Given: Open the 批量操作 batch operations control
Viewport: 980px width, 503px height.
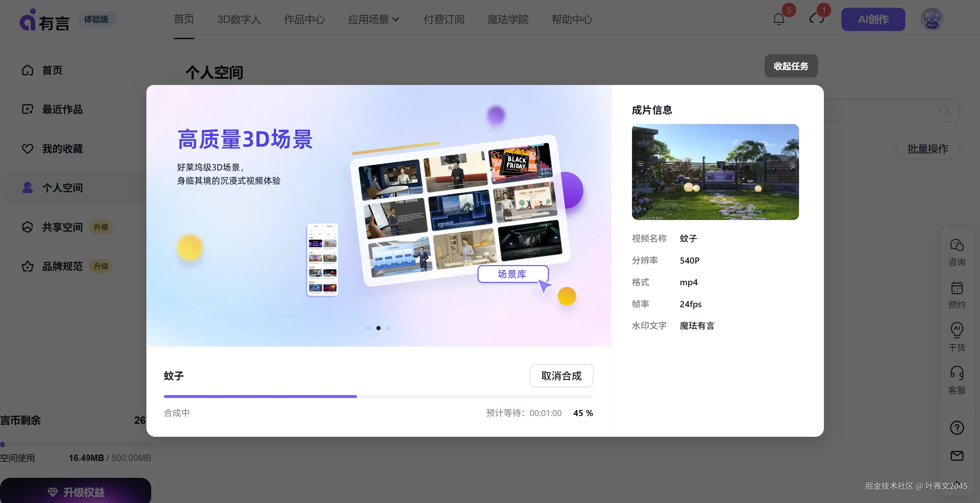Looking at the screenshot, I should (927, 149).
